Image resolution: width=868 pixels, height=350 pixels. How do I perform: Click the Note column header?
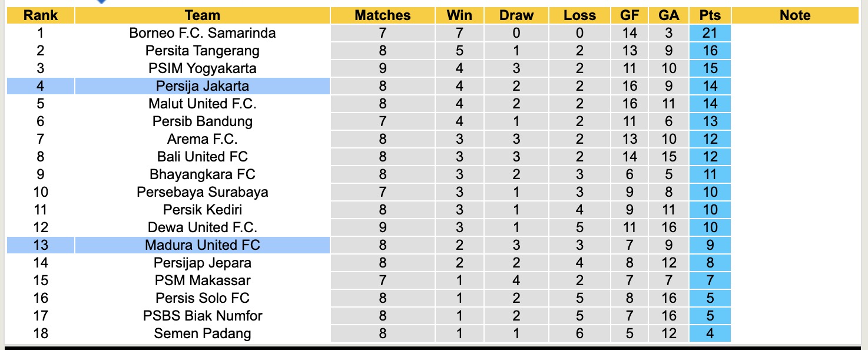tap(795, 15)
